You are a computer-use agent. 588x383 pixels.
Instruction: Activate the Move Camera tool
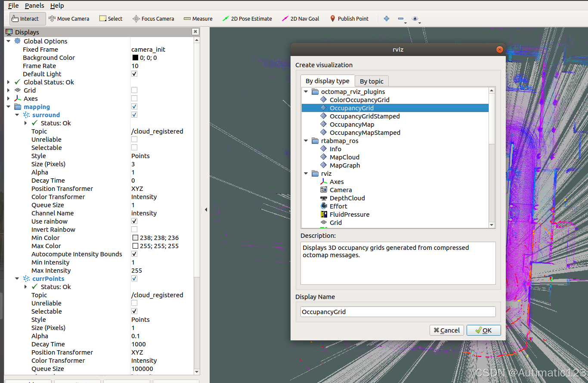click(x=69, y=19)
